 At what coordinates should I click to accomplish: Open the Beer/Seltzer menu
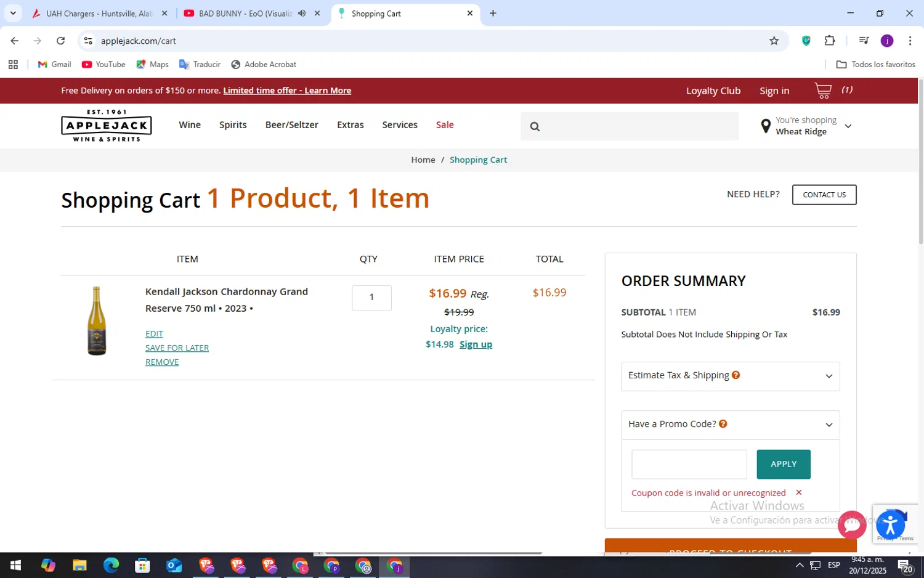tap(292, 124)
